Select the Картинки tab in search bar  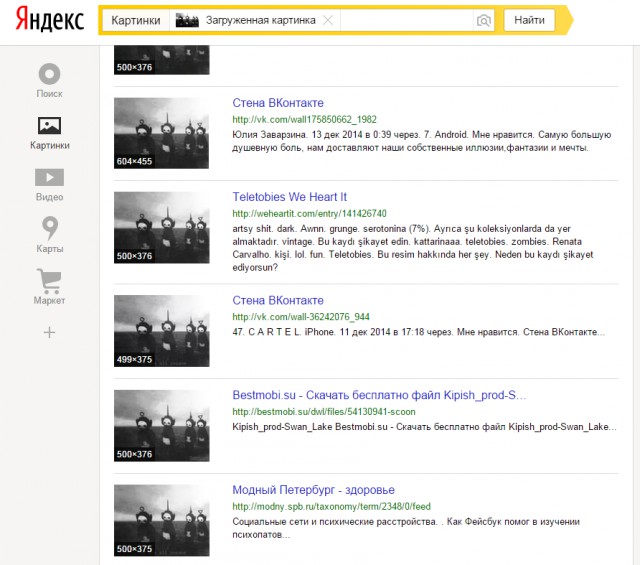136,20
